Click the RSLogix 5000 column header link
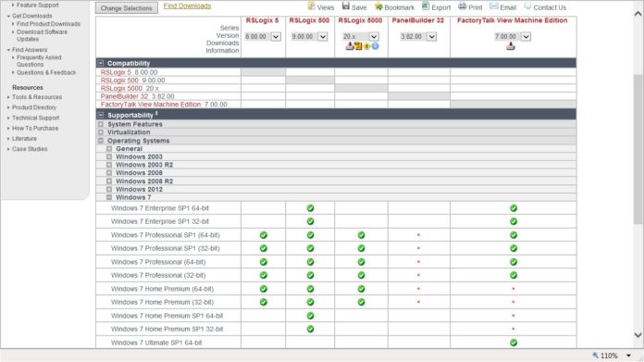644x362 pixels. coord(360,20)
